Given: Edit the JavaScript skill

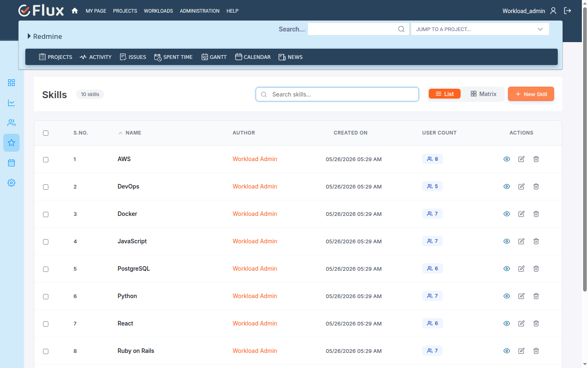Looking at the screenshot, I should coord(521,241).
